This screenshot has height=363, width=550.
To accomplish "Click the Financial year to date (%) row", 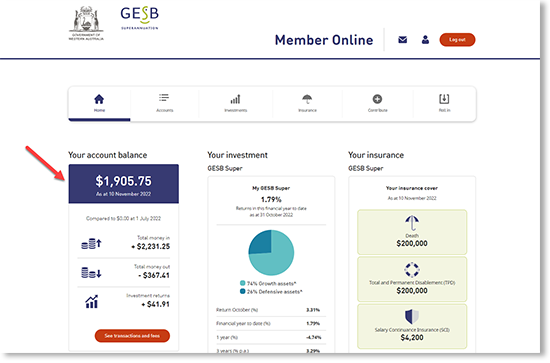I will coord(271,324).
